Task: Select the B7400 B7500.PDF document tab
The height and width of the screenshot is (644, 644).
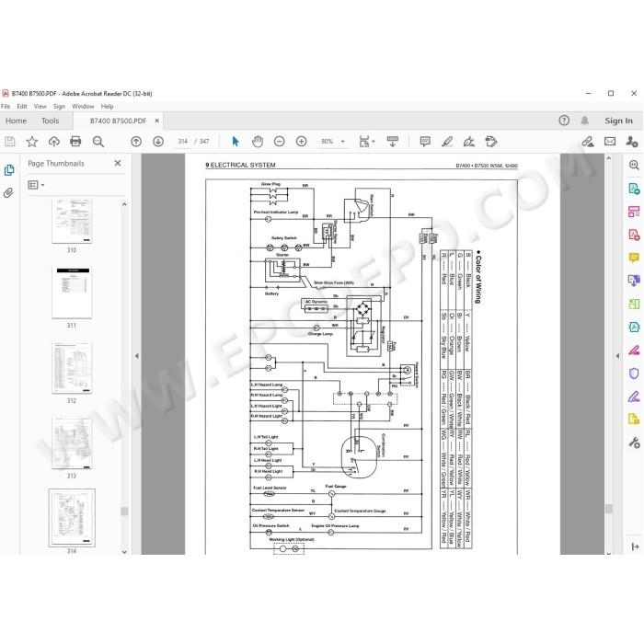Action: 118,121
